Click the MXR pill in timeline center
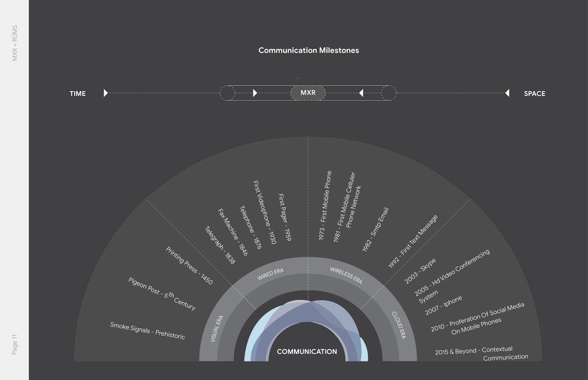 click(308, 93)
